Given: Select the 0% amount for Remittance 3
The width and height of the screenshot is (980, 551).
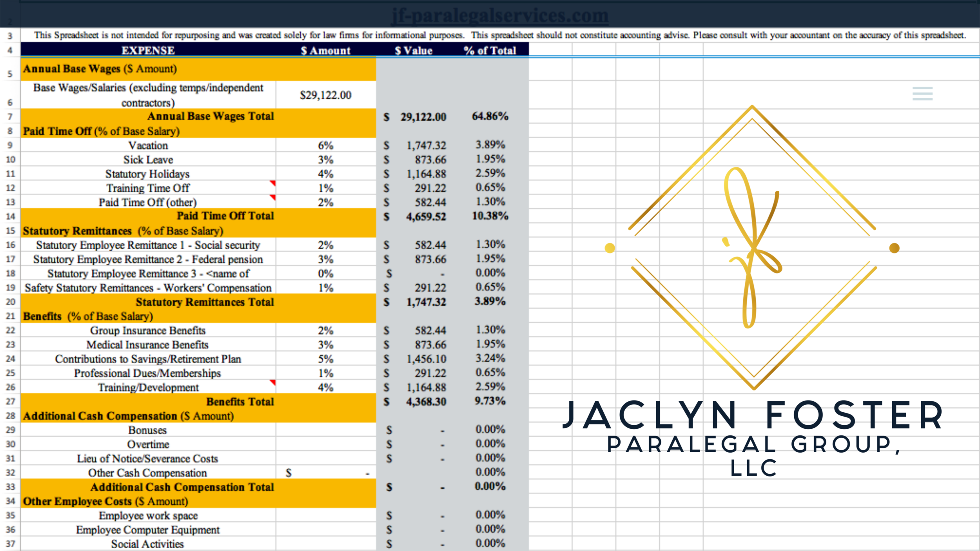Looking at the screenshot, I should coord(326,274).
